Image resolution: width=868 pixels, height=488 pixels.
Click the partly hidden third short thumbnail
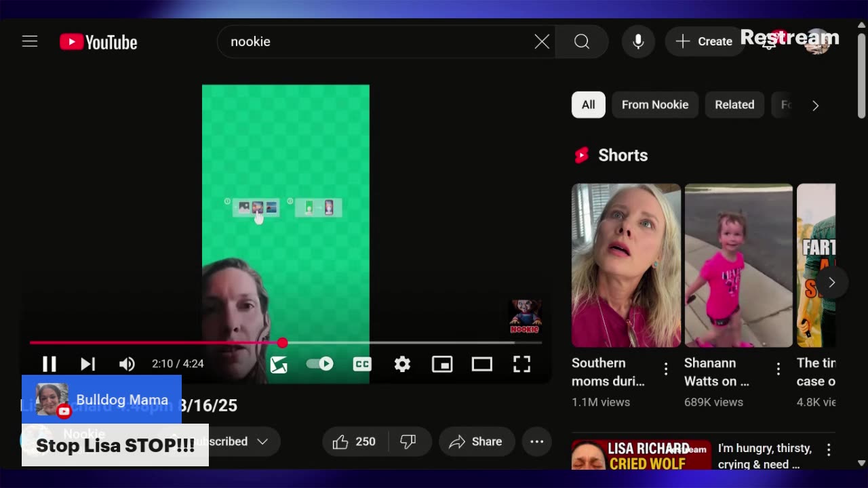click(x=816, y=265)
